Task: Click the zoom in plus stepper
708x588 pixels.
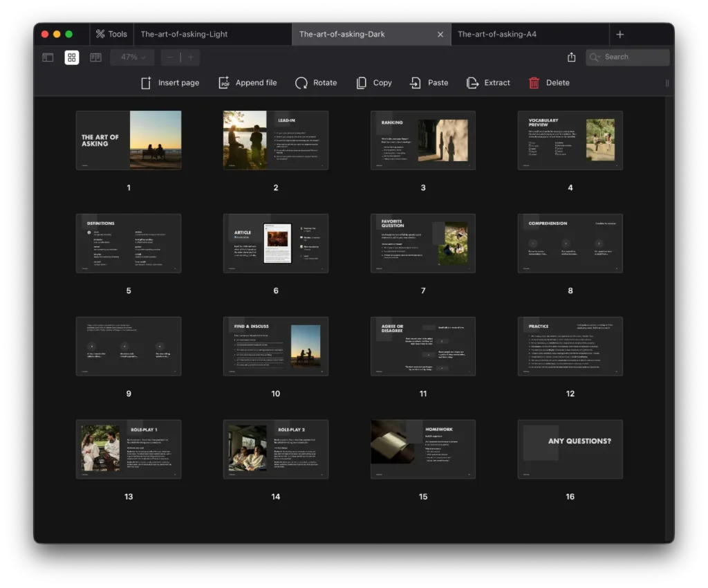Action: (191, 57)
